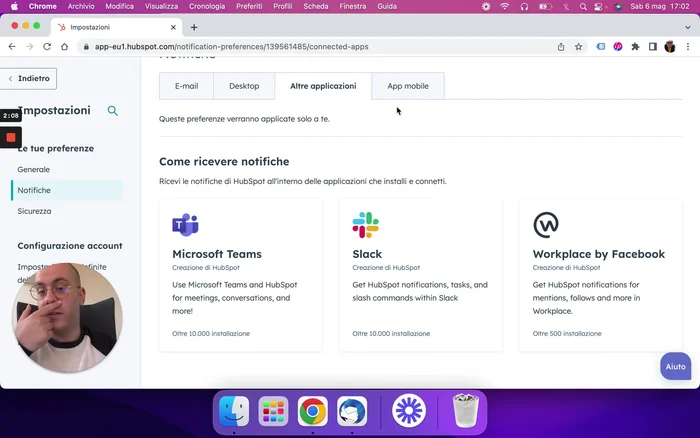Open the Slack integration card title
Screen dimensions: 700x438
(x=367, y=254)
